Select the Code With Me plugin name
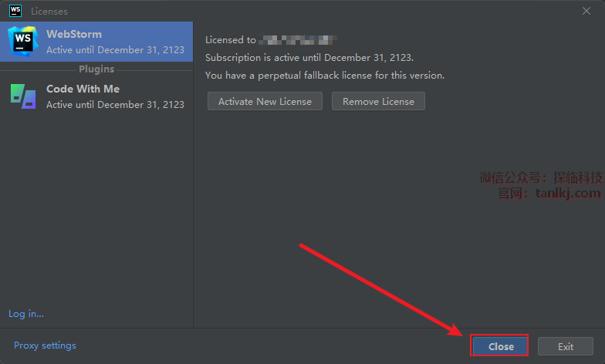Screen dimensions: 605x364 point(83,89)
